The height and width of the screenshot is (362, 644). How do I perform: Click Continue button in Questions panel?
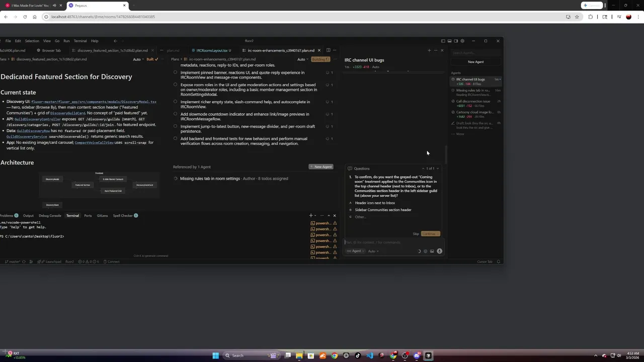point(430,234)
